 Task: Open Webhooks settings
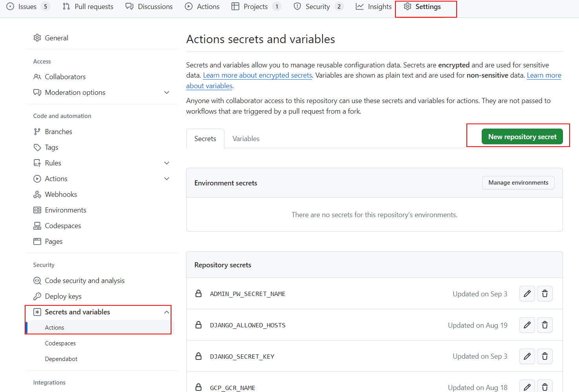[102, 194]
